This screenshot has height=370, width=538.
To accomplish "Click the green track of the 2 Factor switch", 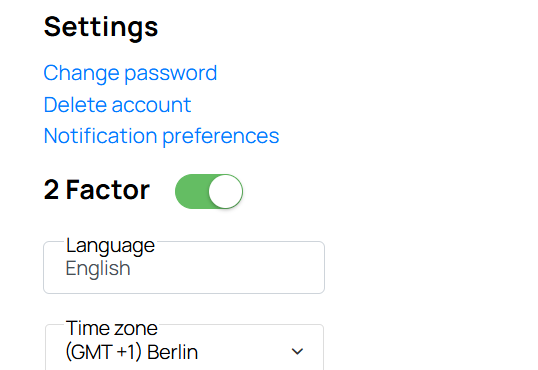I will (x=191, y=191).
